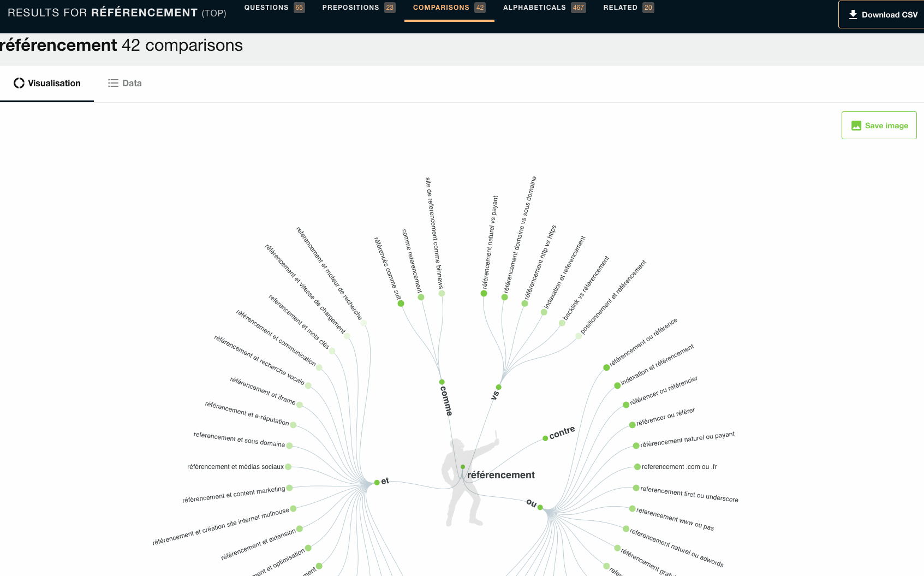Click the Download CSV arrow icon
Viewport: 924px width, 576px height.
click(x=853, y=15)
